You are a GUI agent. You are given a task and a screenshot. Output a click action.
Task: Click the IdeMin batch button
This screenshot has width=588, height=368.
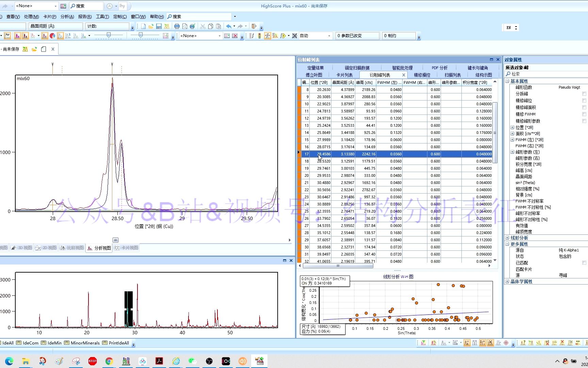coord(51,343)
